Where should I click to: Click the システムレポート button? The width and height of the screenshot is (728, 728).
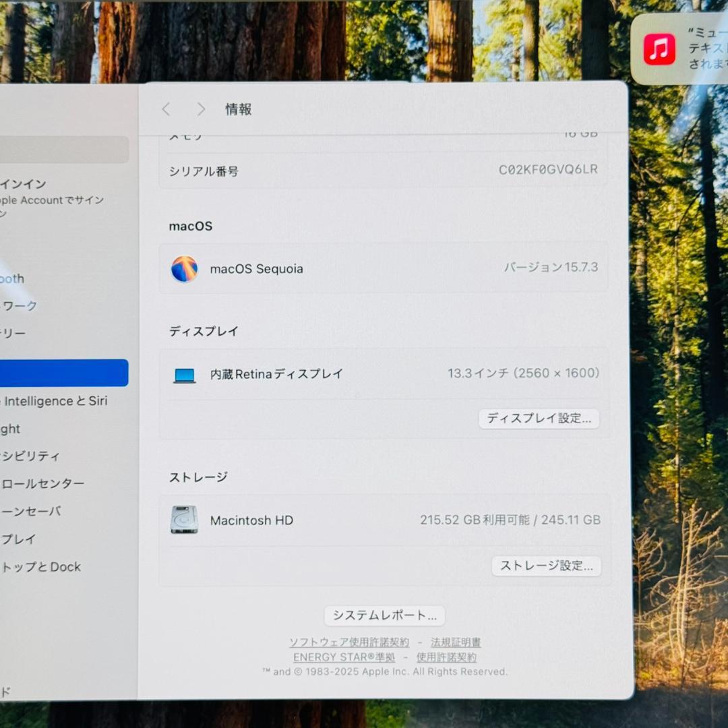click(x=385, y=615)
